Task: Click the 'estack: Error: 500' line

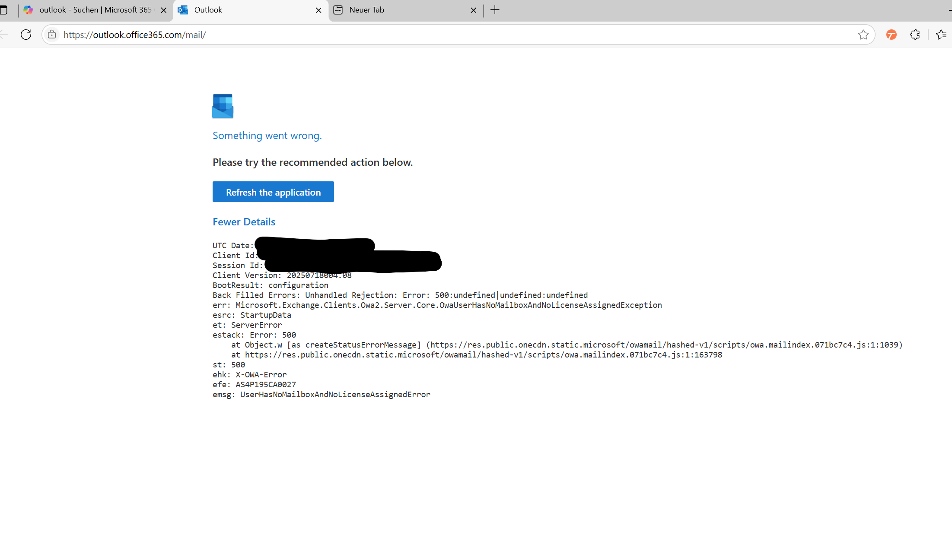Action: 254,335
